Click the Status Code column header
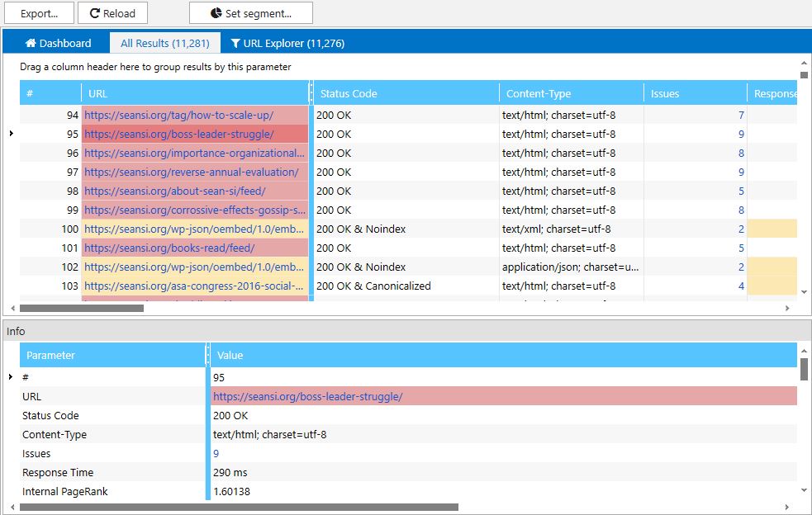812x515 pixels. (348, 93)
